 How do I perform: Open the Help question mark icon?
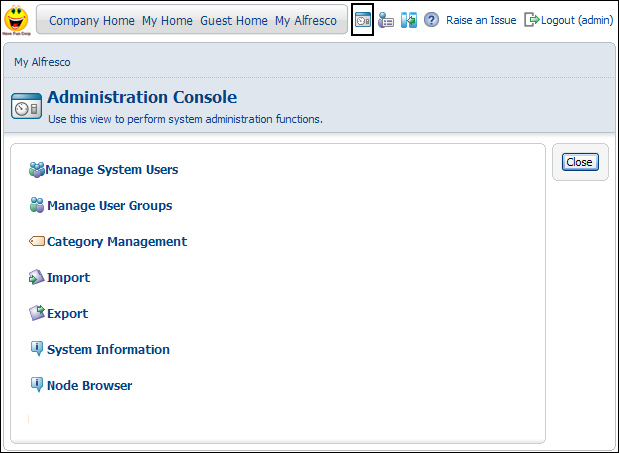click(431, 19)
